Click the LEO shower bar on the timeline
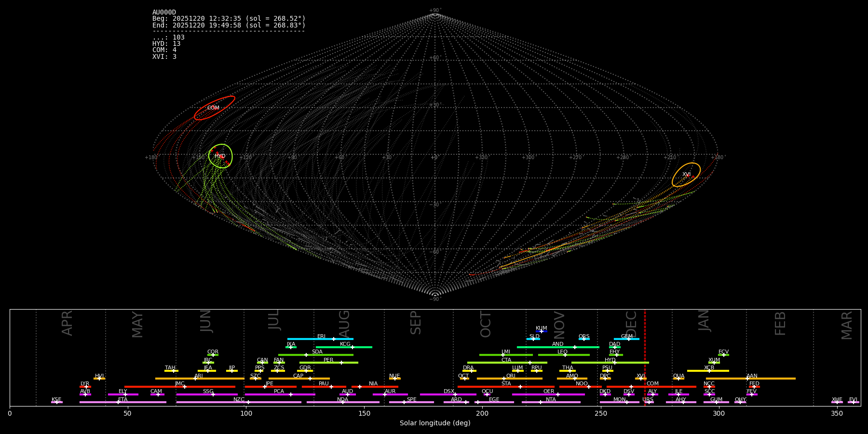 point(564,355)
